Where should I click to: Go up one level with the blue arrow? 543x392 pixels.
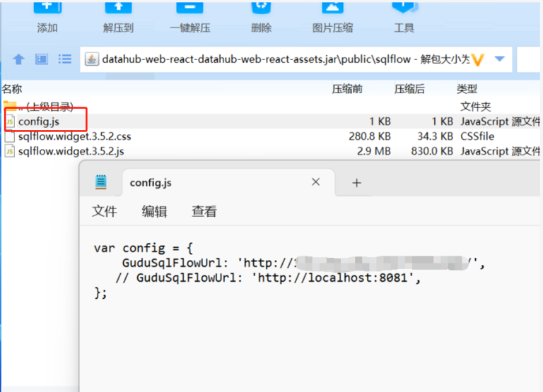pyautogui.click(x=19, y=59)
